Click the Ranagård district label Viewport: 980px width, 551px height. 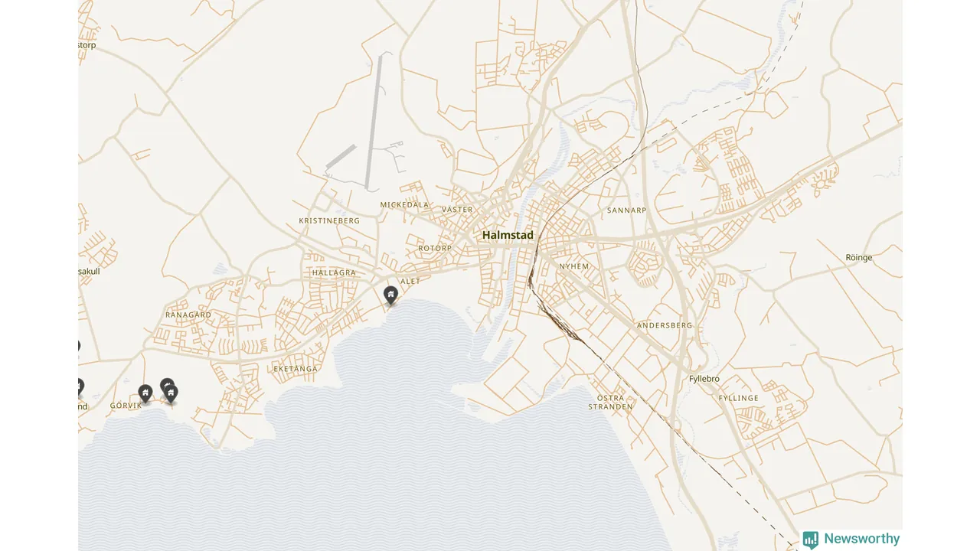tap(188, 315)
